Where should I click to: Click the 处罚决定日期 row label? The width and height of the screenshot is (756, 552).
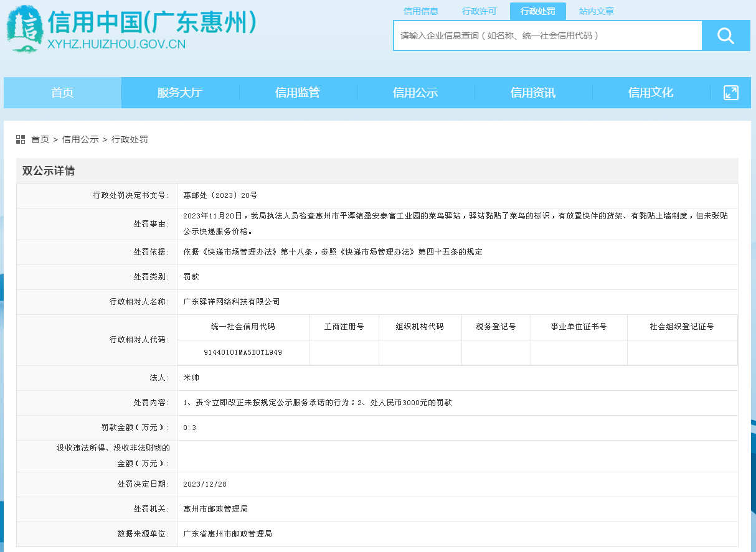(143, 484)
